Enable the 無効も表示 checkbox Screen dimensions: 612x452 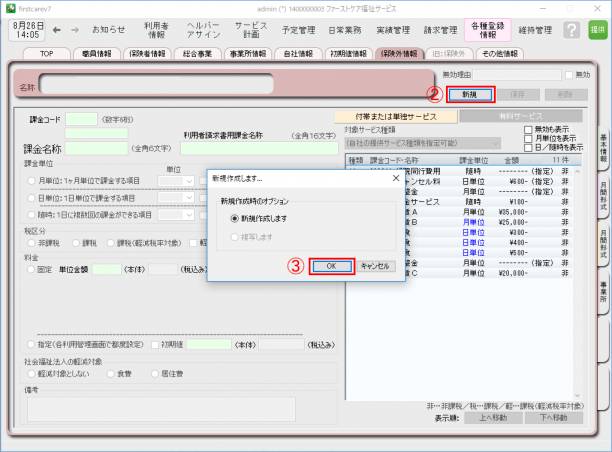click(x=530, y=129)
